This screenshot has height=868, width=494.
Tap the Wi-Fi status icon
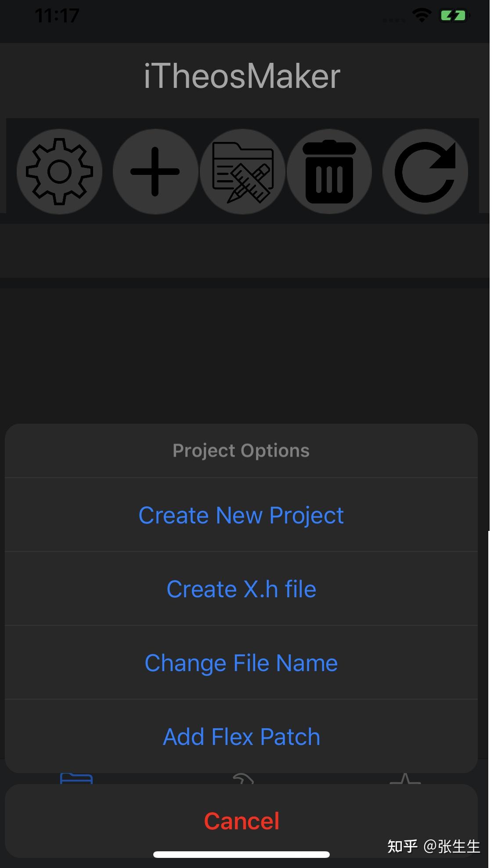[422, 16]
